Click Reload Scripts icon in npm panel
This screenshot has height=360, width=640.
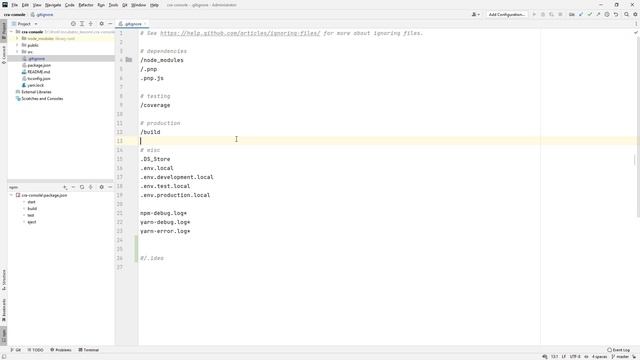click(x=82, y=187)
